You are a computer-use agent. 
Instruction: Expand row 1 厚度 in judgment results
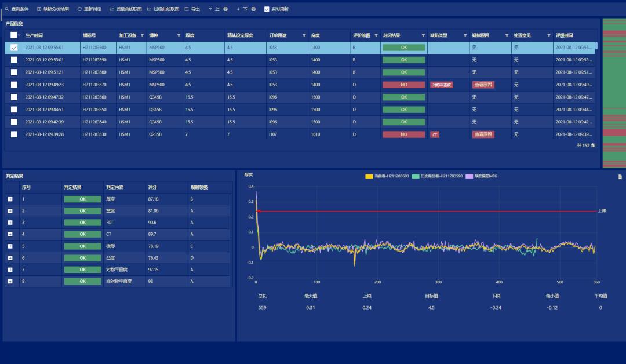pyautogui.click(x=10, y=199)
